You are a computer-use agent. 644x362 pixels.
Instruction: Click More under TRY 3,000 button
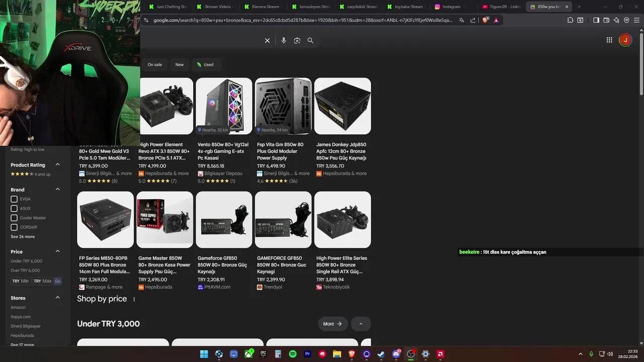[333, 324]
